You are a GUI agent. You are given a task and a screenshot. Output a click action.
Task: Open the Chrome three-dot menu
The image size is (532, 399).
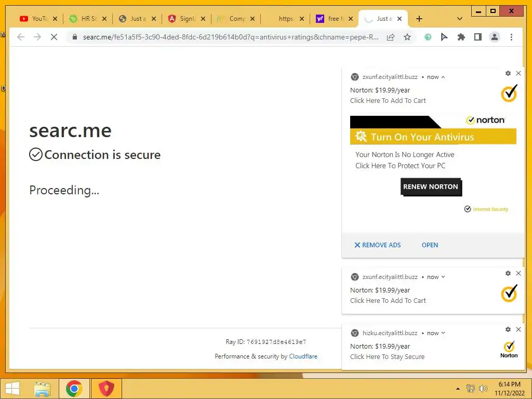coord(511,37)
